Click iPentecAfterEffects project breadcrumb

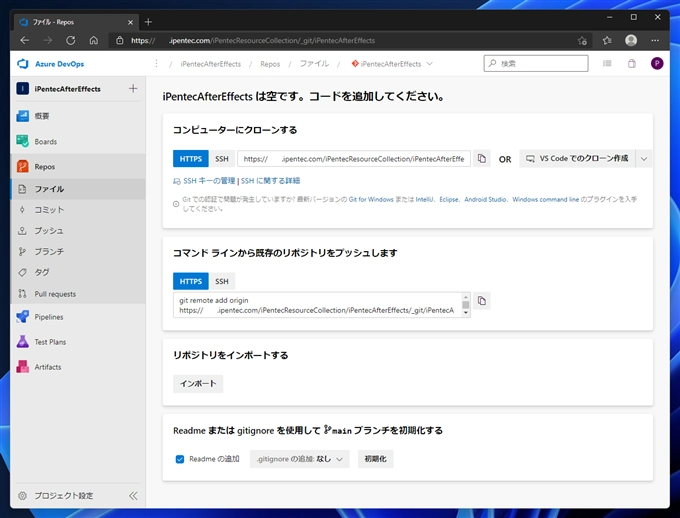(x=210, y=64)
